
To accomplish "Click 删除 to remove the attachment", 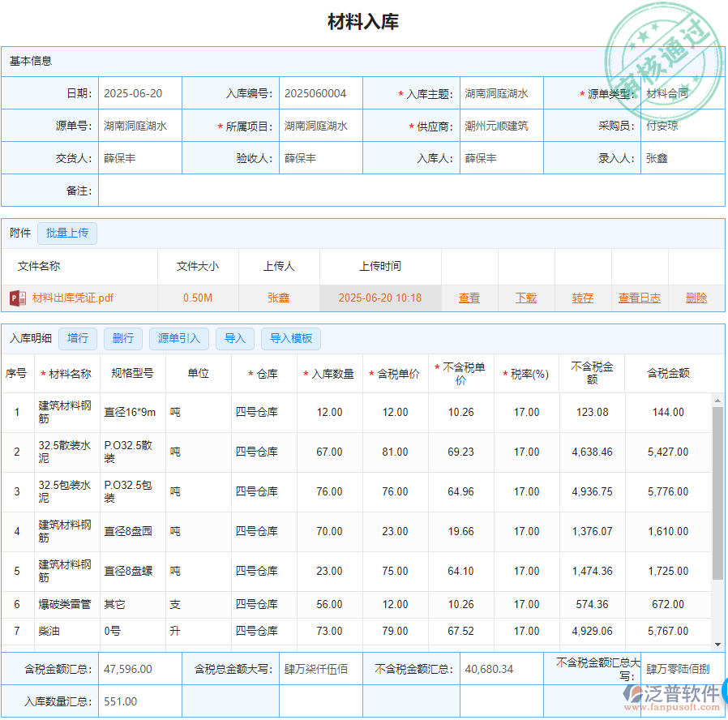I will (696, 298).
